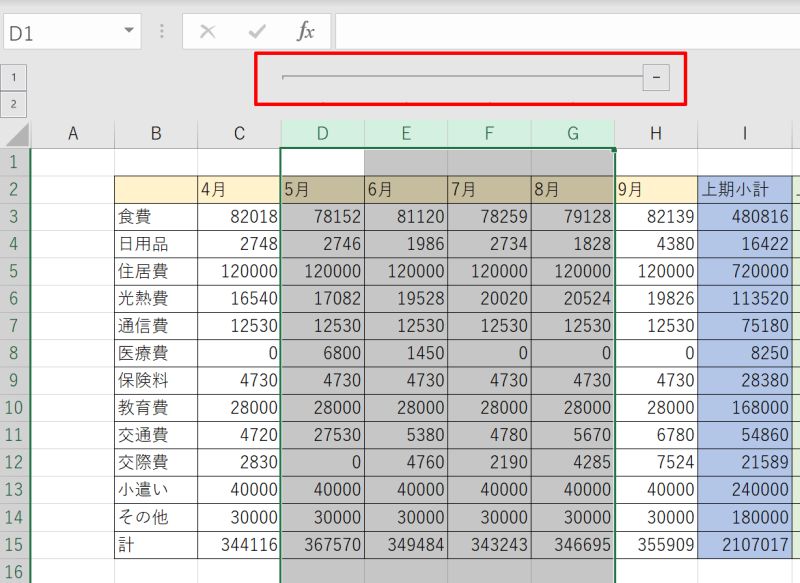Click the Insert Function (fx) icon
The image size is (800, 583).
point(306,30)
